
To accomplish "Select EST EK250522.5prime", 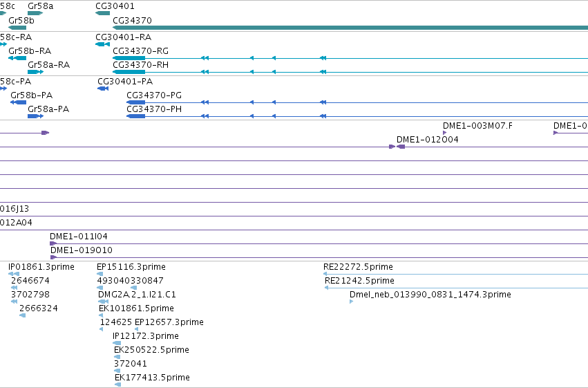I will [117, 357].
